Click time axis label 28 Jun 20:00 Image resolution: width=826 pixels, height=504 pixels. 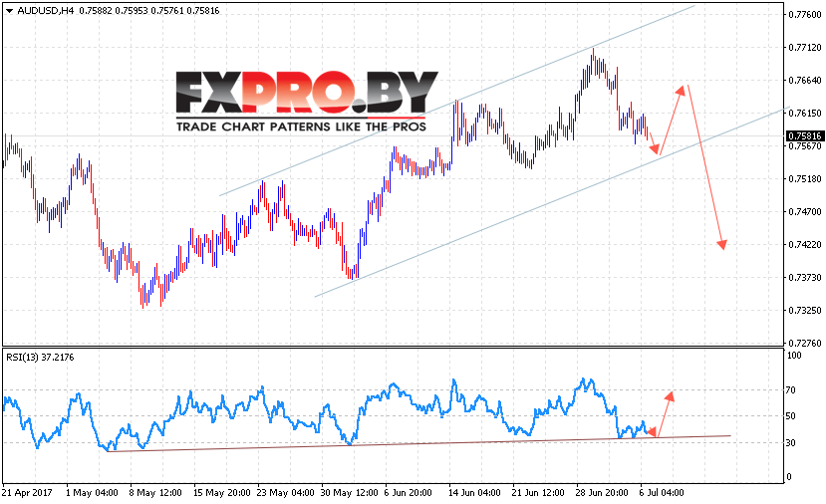(602, 493)
